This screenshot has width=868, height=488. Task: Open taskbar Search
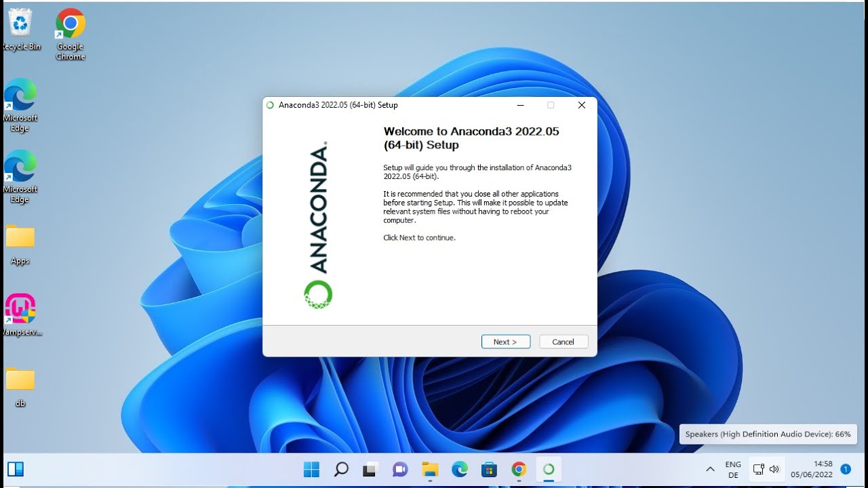pyautogui.click(x=341, y=469)
